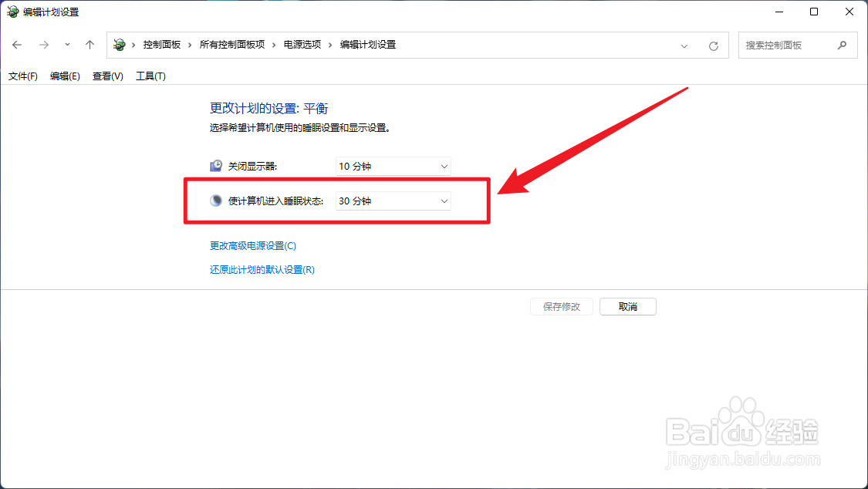Open the 使计算机进入睡眠状态 time dropdown
This screenshot has height=489, width=868.
click(x=393, y=201)
